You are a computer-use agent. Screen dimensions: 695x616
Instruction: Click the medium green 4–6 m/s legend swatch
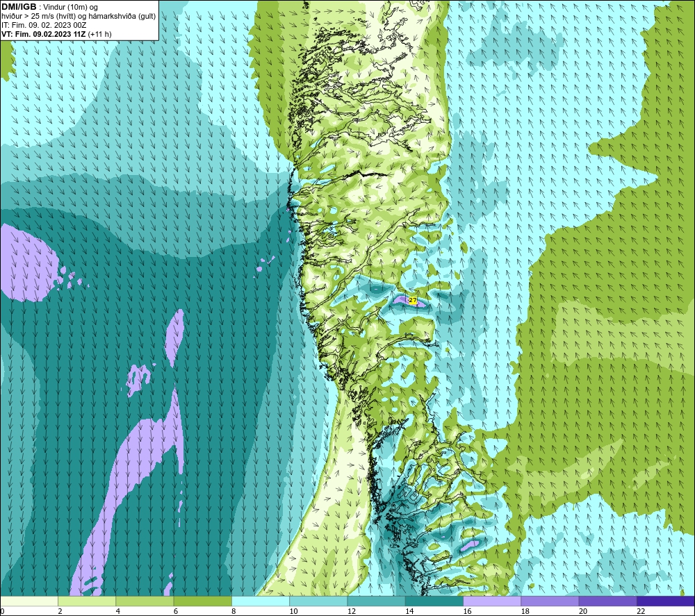[x=145, y=601]
